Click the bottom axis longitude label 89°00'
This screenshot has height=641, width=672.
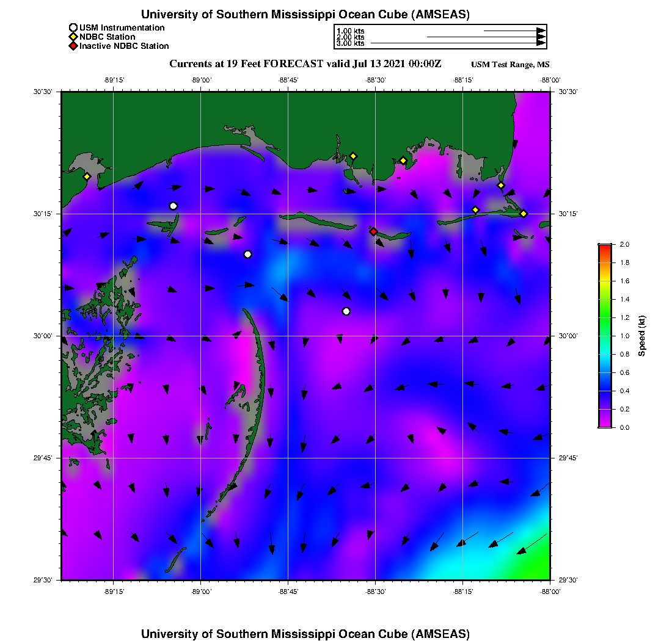pos(201,592)
